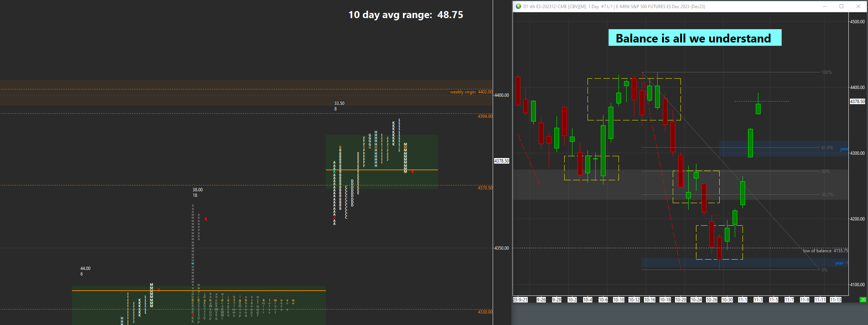
Task: Click the 44.00 range label above the profile
Action: click(85, 268)
